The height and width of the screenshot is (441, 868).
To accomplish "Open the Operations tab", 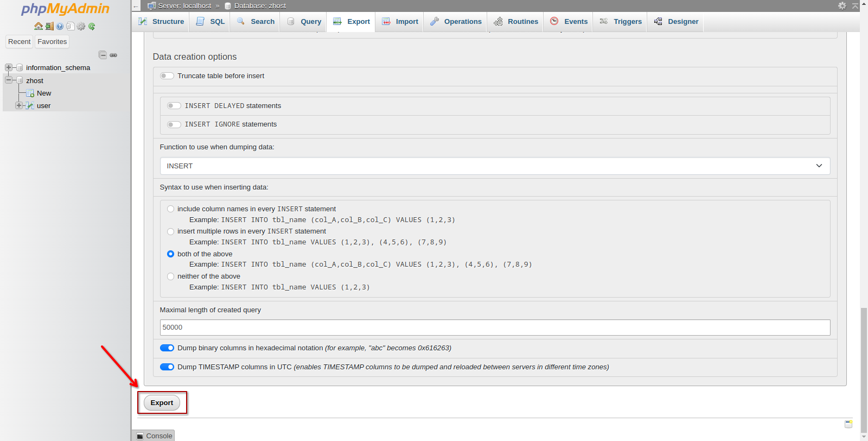I will click(456, 22).
